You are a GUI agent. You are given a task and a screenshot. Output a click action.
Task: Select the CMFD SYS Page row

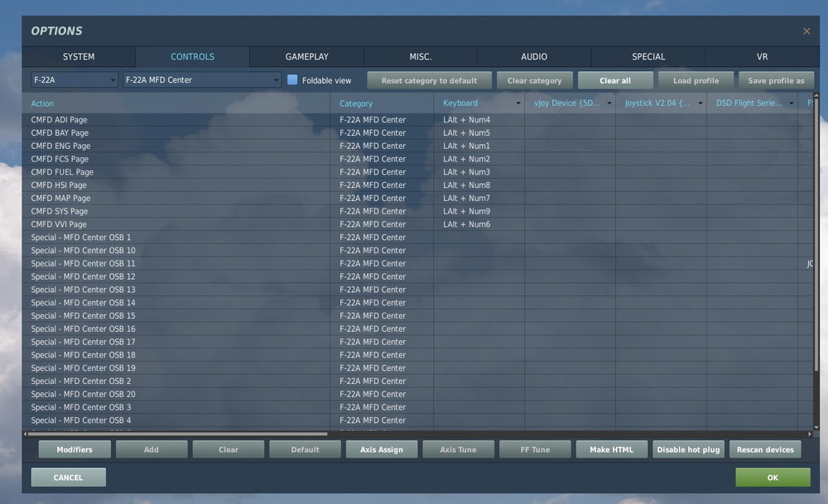point(417,211)
